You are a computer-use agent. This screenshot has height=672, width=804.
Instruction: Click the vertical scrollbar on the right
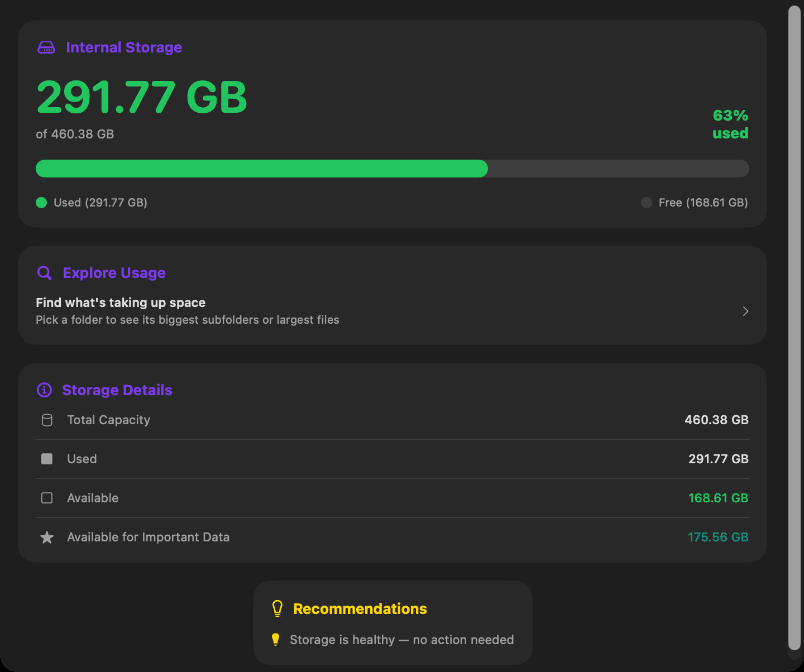pyautogui.click(x=795, y=328)
